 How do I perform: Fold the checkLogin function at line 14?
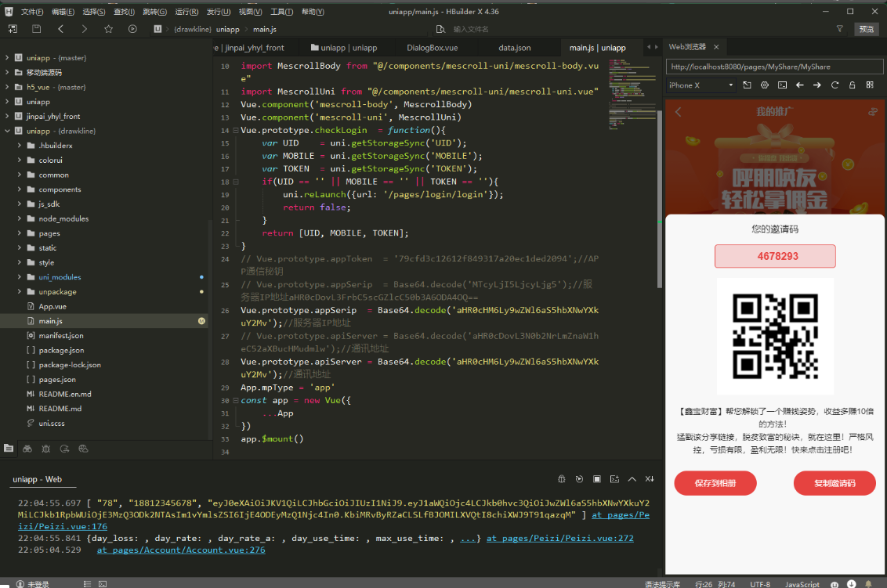pos(235,131)
